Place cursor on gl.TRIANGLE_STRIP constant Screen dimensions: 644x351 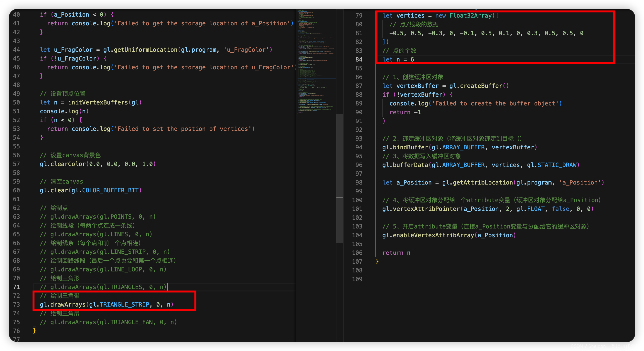[124, 304]
